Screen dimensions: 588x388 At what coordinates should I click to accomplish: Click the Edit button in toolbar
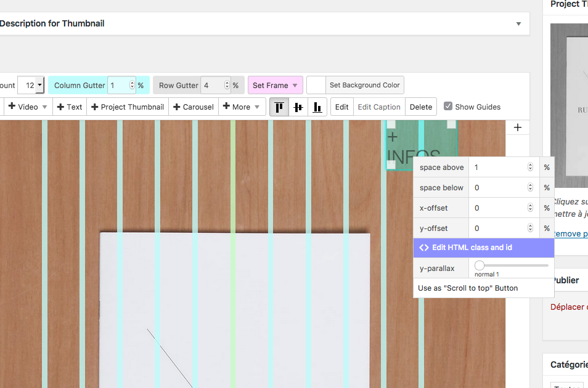coord(341,107)
